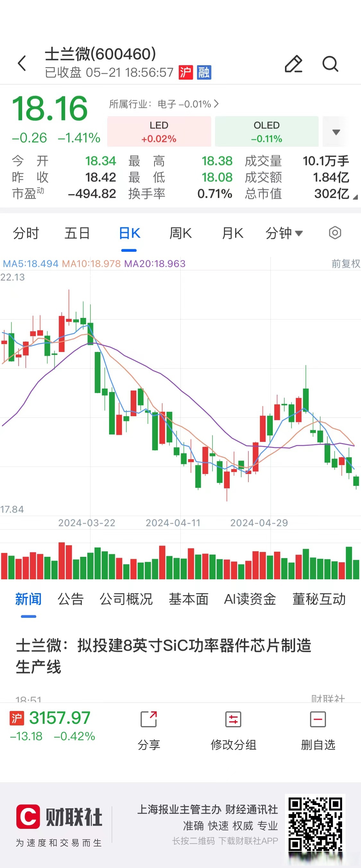This screenshot has width=361, height=868.
Task: Expand 所属行业 电子 details via chevron
Action: pyautogui.click(x=216, y=104)
